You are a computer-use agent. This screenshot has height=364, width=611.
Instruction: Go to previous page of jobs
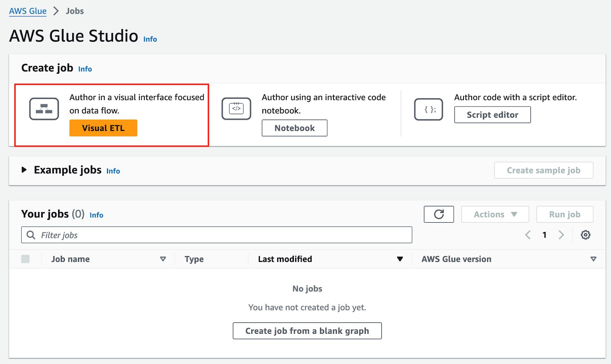(x=528, y=235)
